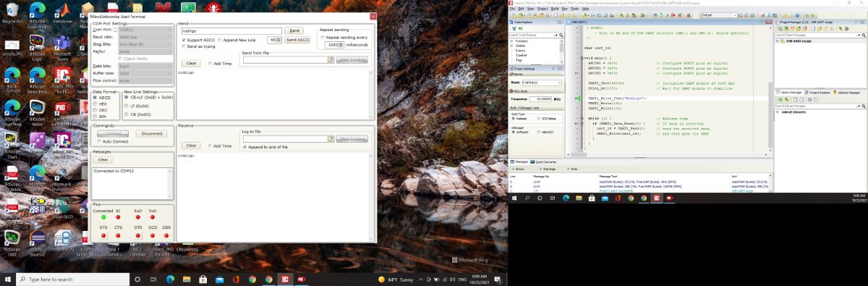Viewport: 868px width, 286px height.
Task: Browse for a file in Send from file
Action: 331,59
